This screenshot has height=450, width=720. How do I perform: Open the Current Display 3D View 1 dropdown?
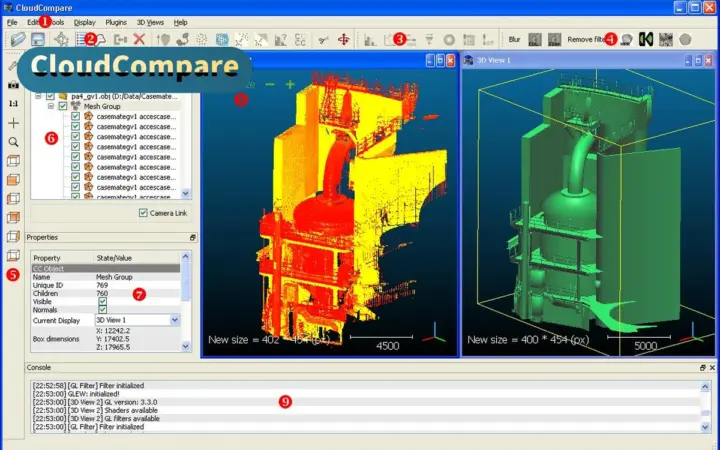(137, 320)
